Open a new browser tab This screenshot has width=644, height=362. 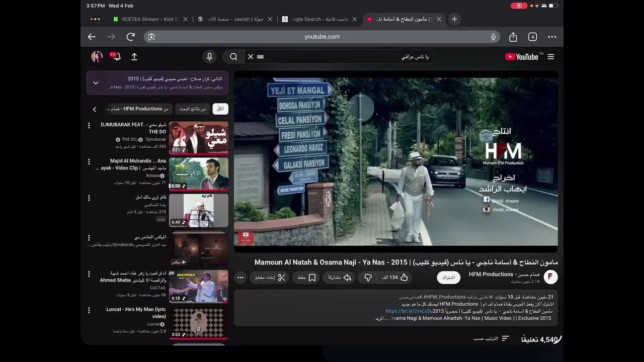(x=454, y=19)
